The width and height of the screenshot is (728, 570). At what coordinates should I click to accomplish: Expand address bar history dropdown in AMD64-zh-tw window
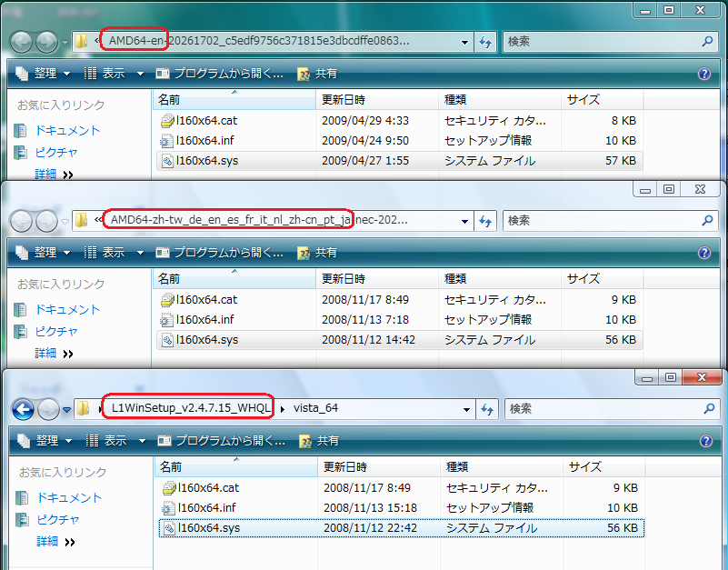pyautogui.click(x=464, y=221)
